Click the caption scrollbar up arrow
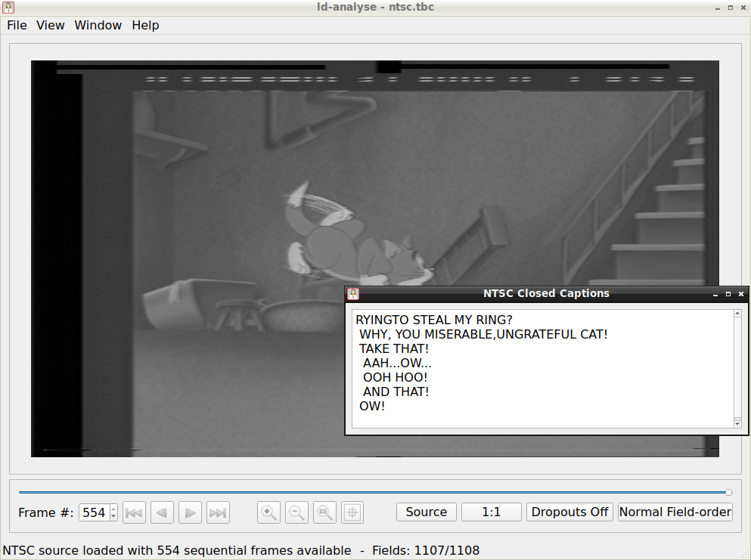 point(737,314)
